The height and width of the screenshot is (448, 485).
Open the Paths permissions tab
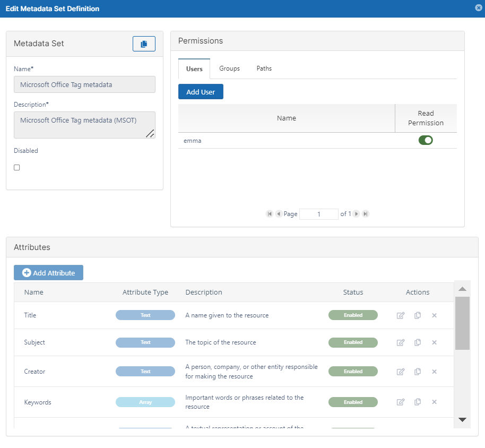coord(264,68)
